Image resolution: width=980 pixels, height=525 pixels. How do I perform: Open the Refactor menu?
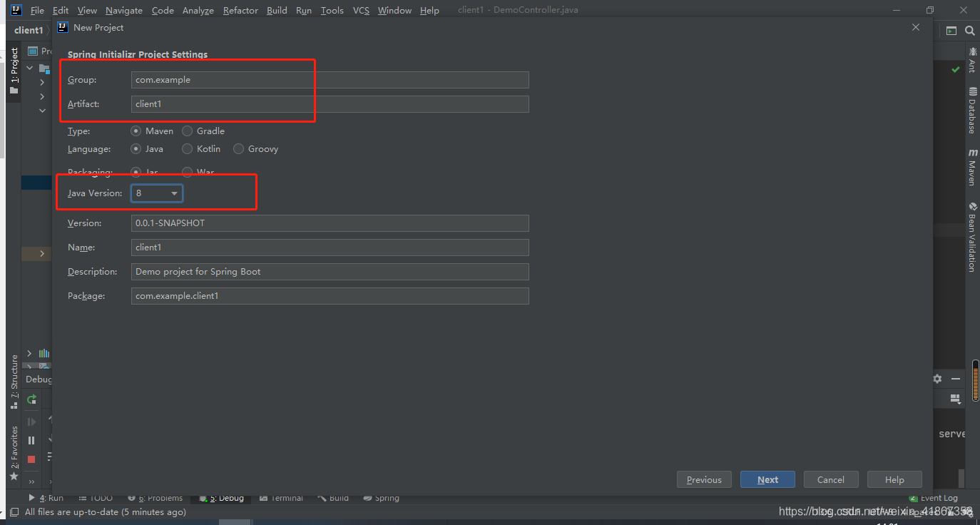(240, 11)
